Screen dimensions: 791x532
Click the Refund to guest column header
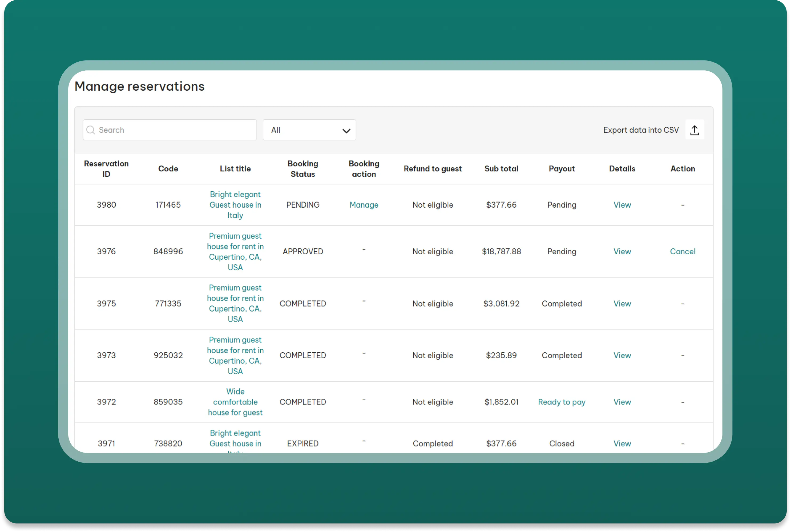point(433,169)
